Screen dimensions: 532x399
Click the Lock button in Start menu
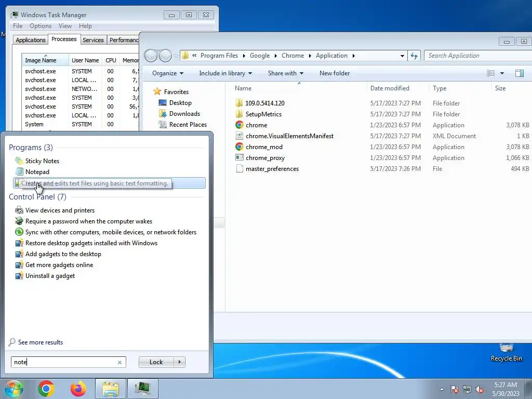click(x=156, y=362)
